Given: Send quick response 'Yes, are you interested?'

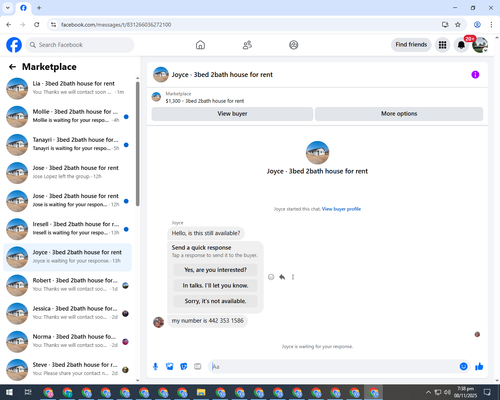Looking at the screenshot, I should coord(215,270).
